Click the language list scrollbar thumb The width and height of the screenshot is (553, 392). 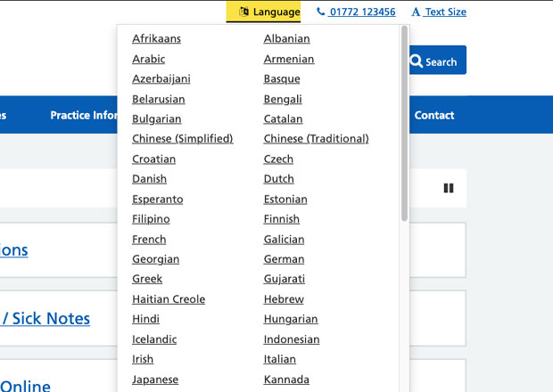(404, 123)
